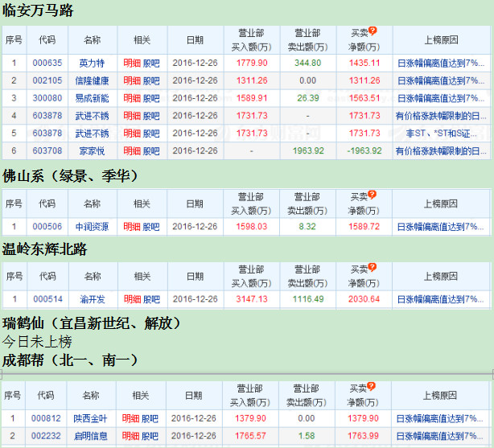
Task: Open 明细 for the 渝开发 row
Action: (x=132, y=299)
